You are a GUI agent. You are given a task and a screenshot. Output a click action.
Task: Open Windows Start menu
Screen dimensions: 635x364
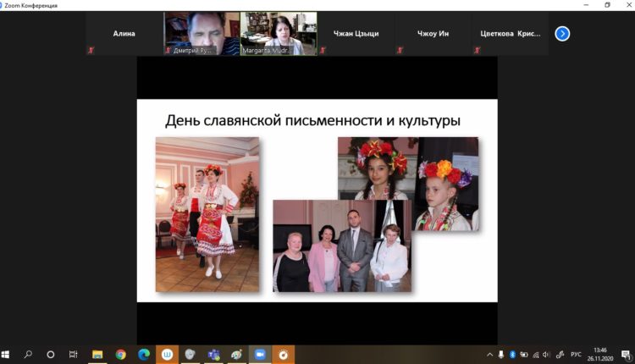pos(5,355)
